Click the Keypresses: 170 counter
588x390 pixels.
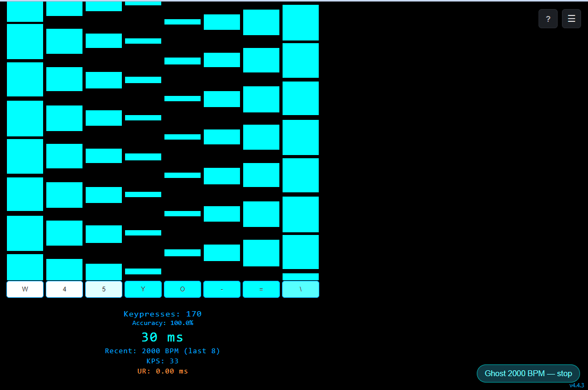click(163, 314)
